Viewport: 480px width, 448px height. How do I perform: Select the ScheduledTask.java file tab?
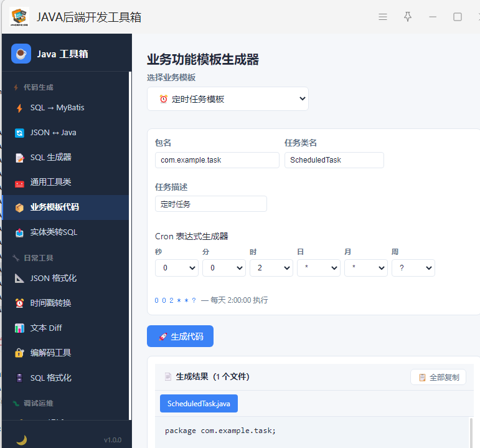[199, 404]
